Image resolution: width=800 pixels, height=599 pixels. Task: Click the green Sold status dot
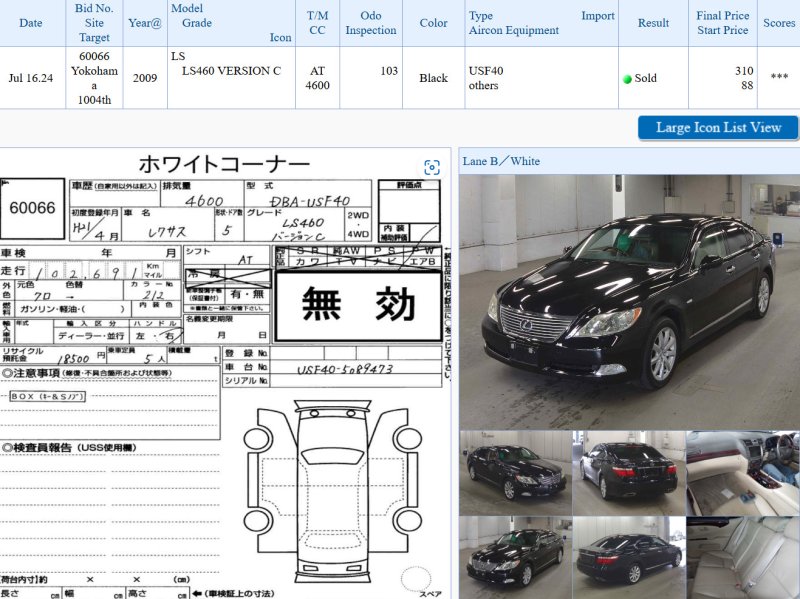tap(627, 78)
